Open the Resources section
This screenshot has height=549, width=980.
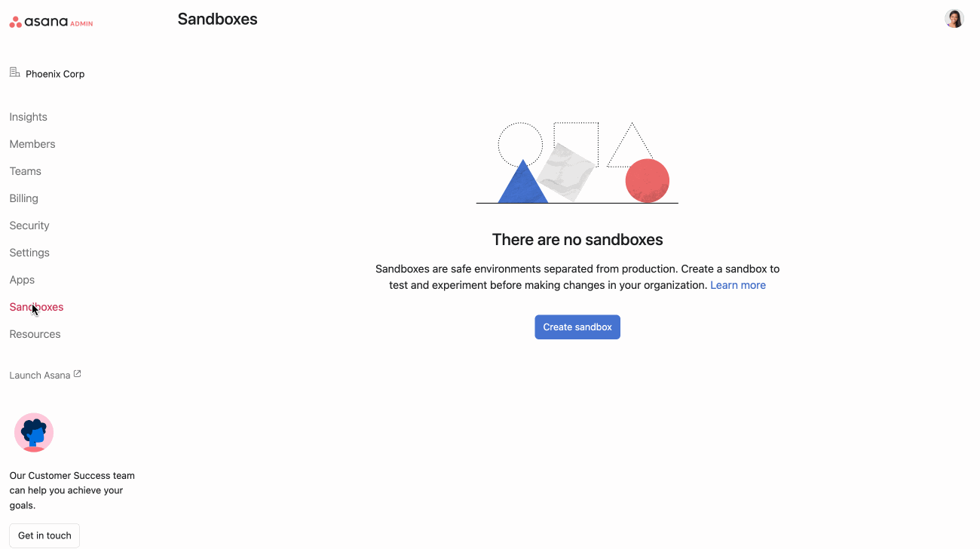[35, 334]
